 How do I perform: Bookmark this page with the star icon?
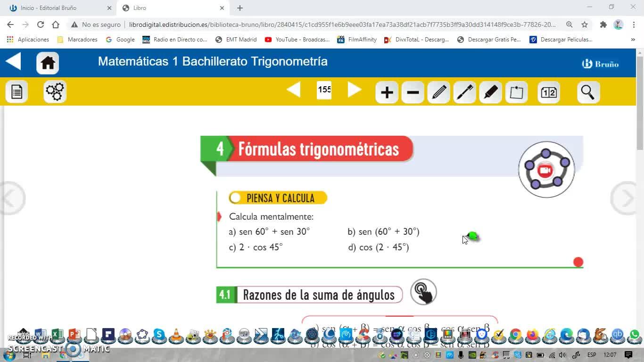585,25
